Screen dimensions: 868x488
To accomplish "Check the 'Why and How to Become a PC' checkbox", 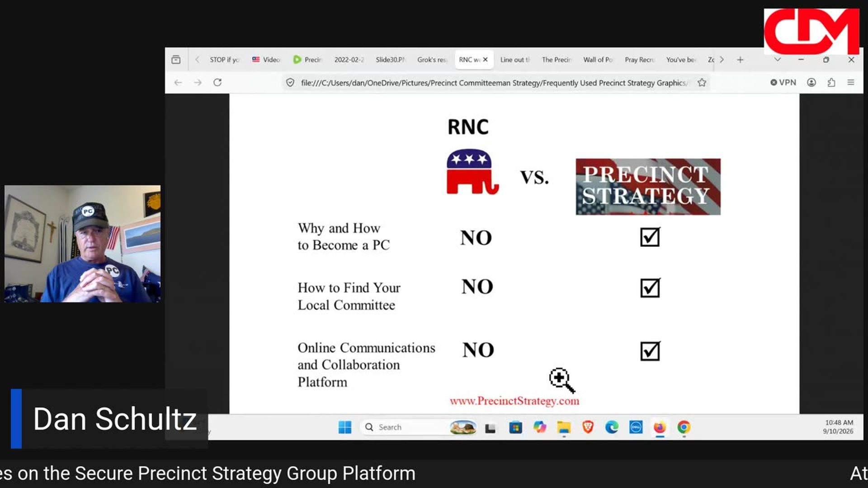I will 650,237.
